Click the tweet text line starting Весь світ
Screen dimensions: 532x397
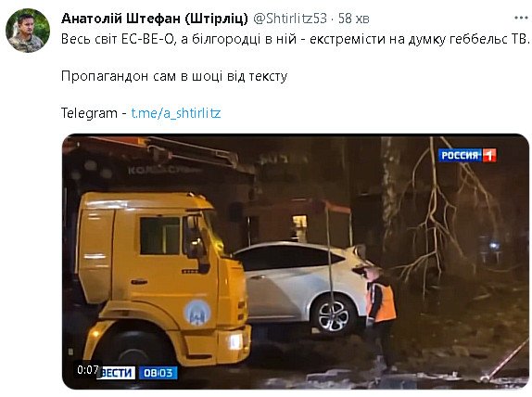pos(295,39)
